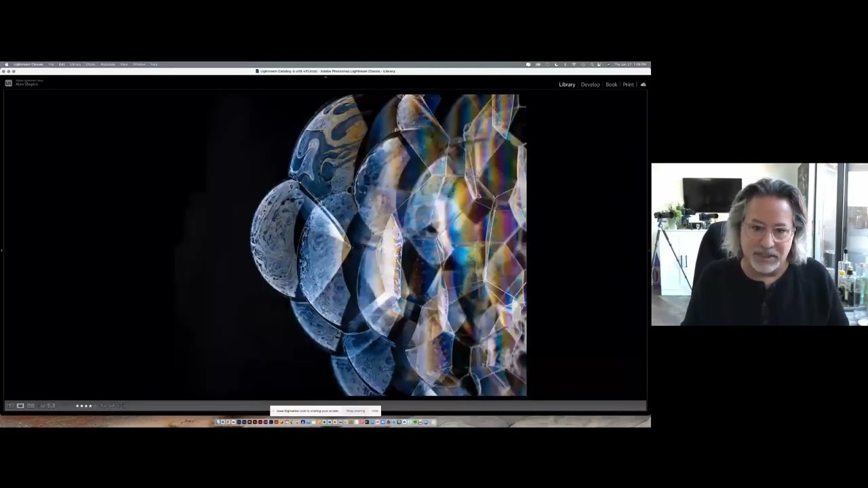This screenshot has width=868, height=488.
Task: Click the Lightroom Classic Lrc logo
Action: (8, 83)
